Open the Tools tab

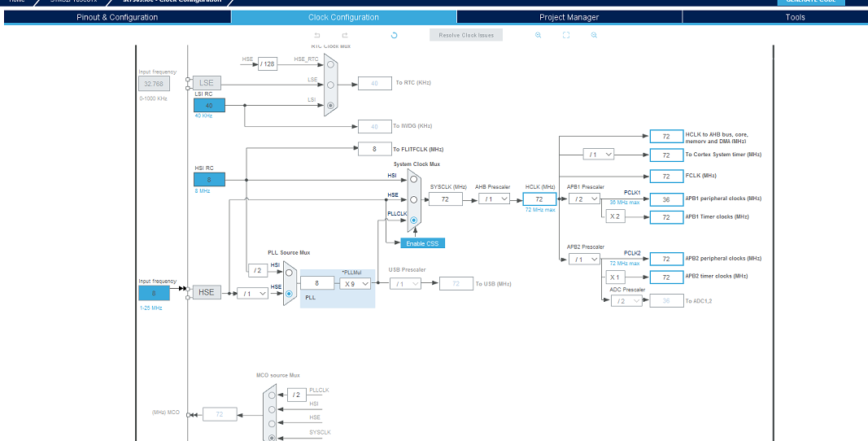(x=795, y=17)
